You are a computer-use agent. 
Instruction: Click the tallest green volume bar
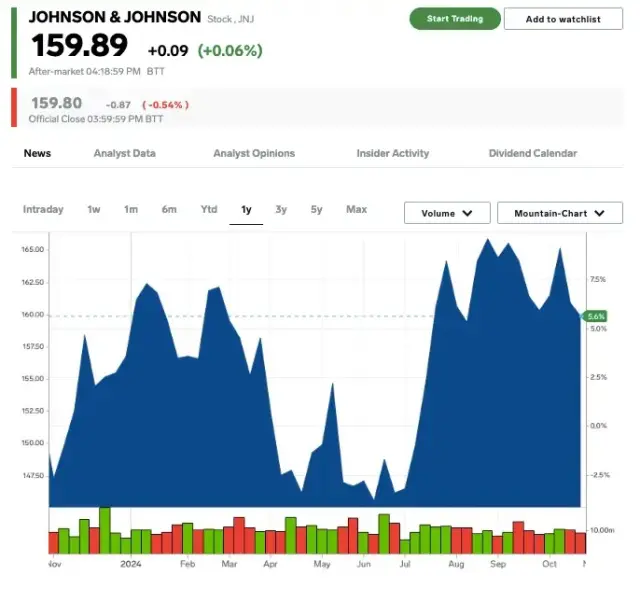(x=104, y=530)
